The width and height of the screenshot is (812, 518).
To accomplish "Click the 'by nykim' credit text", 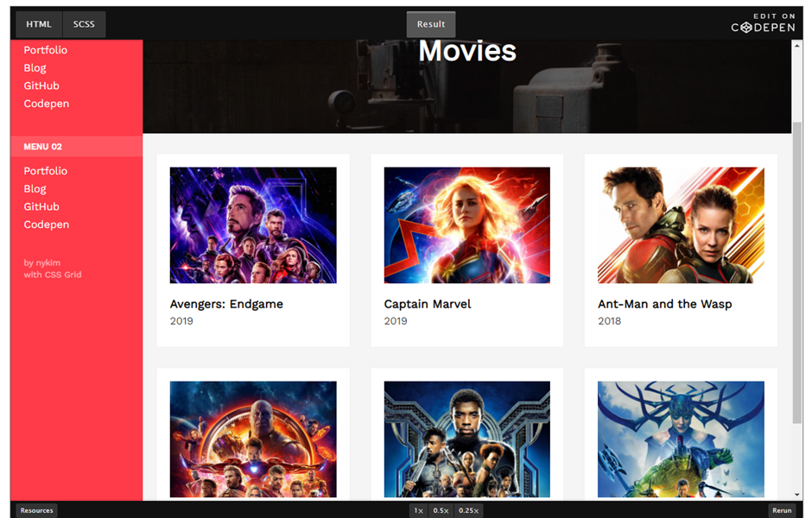I will [42, 262].
